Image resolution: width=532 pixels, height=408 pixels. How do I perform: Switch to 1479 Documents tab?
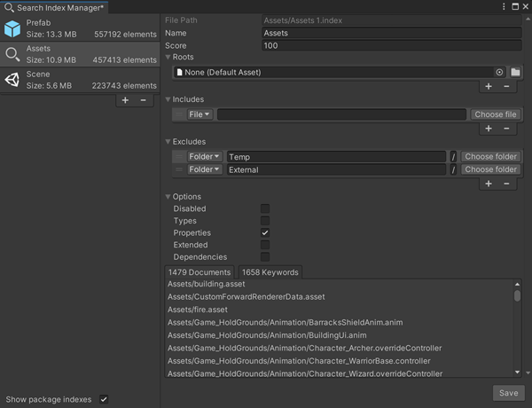pos(199,272)
